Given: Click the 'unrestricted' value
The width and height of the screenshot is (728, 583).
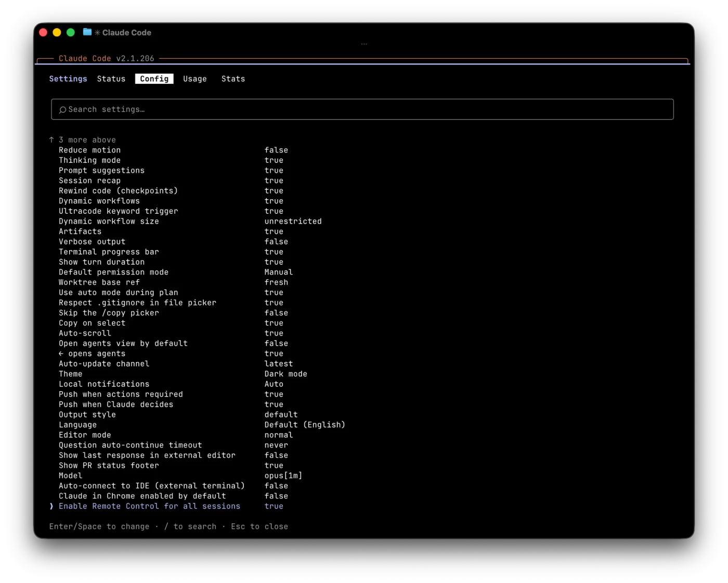Looking at the screenshot, I should (x=293, y=222).
